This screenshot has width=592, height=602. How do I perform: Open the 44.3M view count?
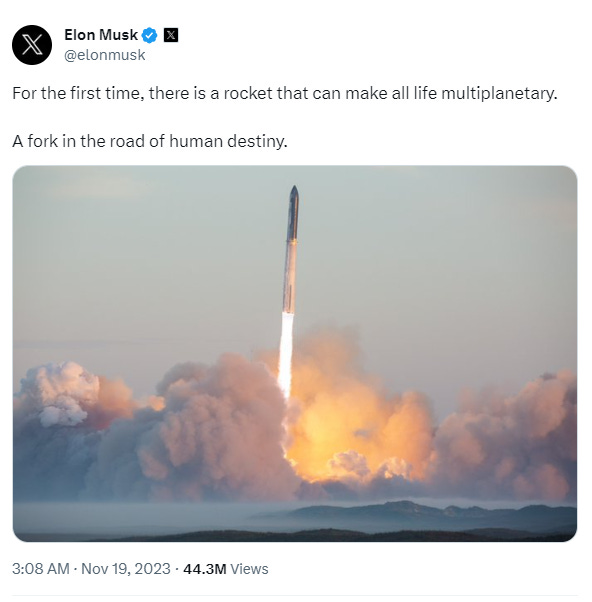pyautogui.click(x=205, y=569)
